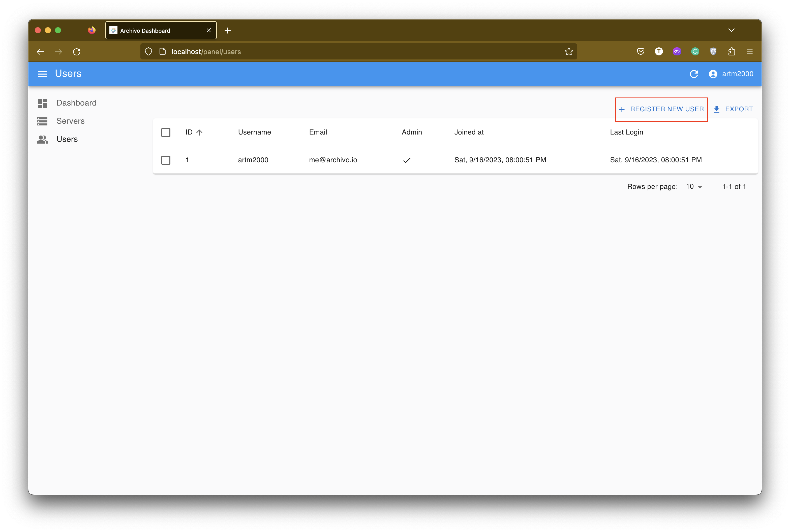Click the Dashboard sidebar icon
The height and width of the screenshot is (532, 790).
click(42, 103)
